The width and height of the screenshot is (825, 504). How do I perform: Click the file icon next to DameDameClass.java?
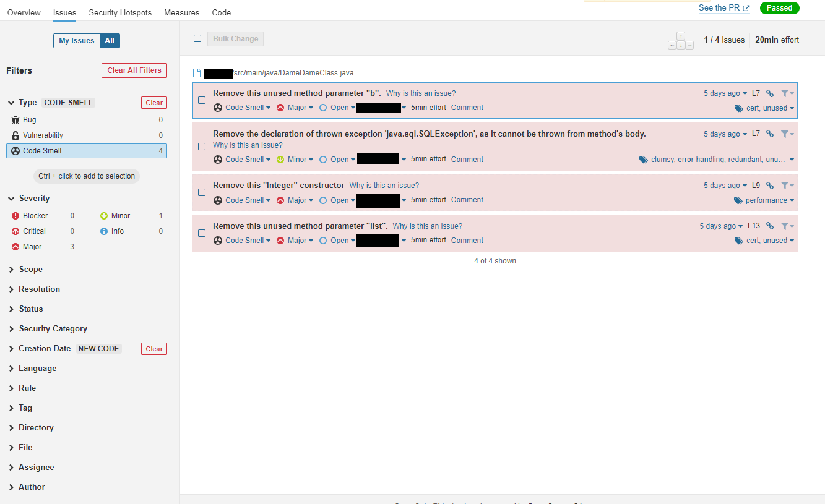tap(196, 72)
